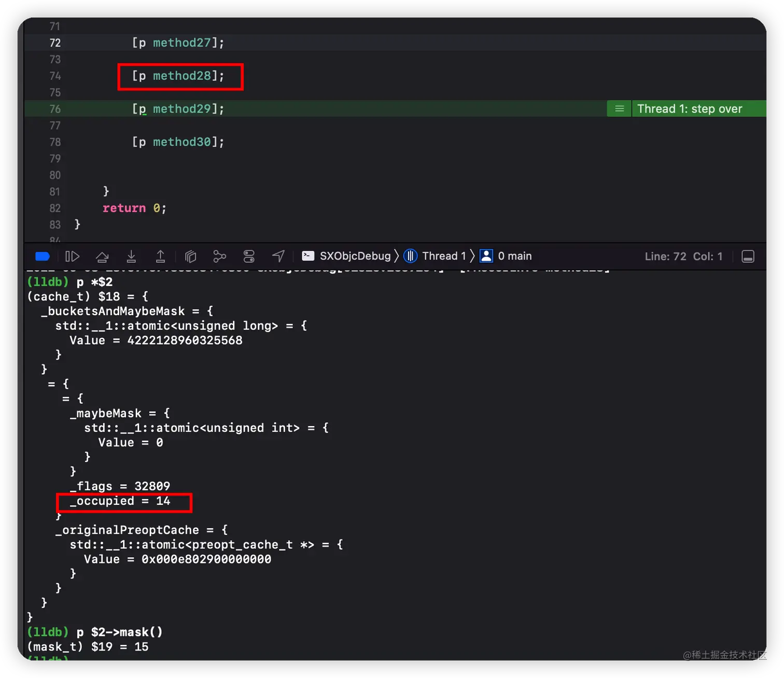Click gutter line number 78
The height and width of the screenshot is (678, 784).
(55, 142)
